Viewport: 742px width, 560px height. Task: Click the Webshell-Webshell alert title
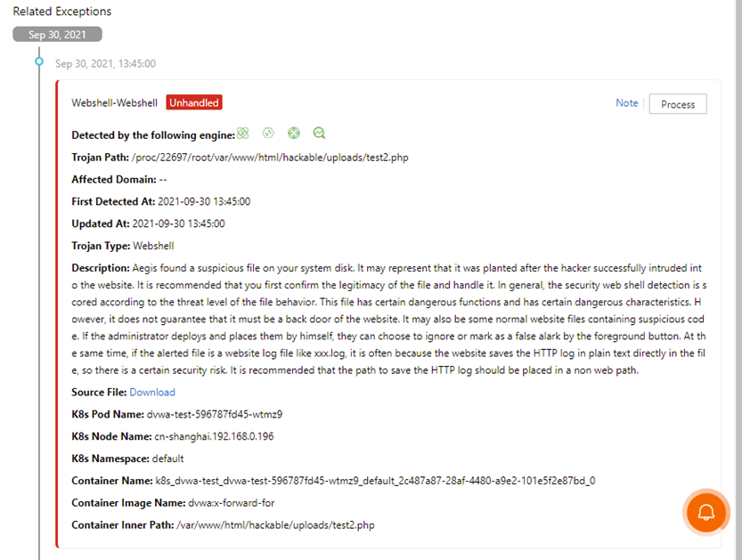[115, 103]
